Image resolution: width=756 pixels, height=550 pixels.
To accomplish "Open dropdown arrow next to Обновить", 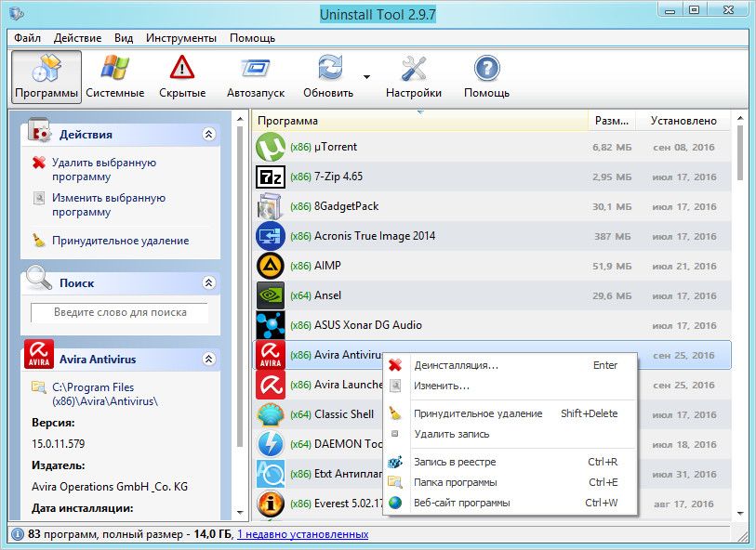I will 367,77.
